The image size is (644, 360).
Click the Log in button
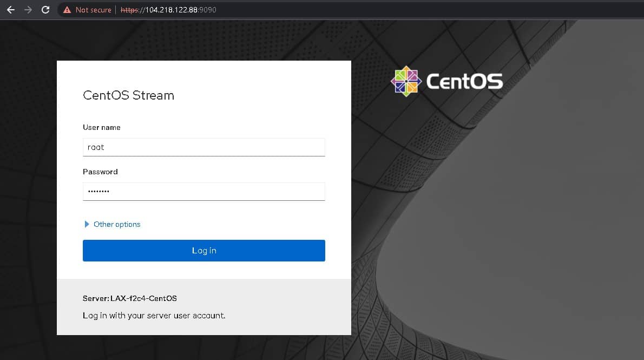[203, 250]
